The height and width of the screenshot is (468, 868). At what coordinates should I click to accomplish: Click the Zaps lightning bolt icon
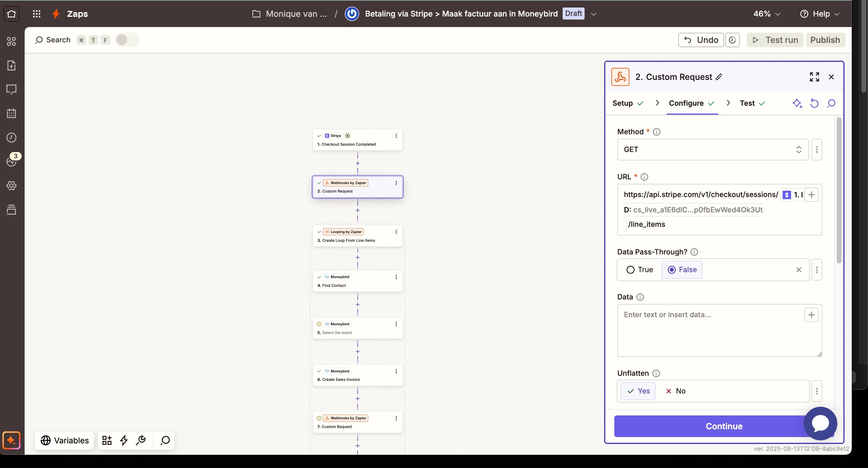click(56, 14)
